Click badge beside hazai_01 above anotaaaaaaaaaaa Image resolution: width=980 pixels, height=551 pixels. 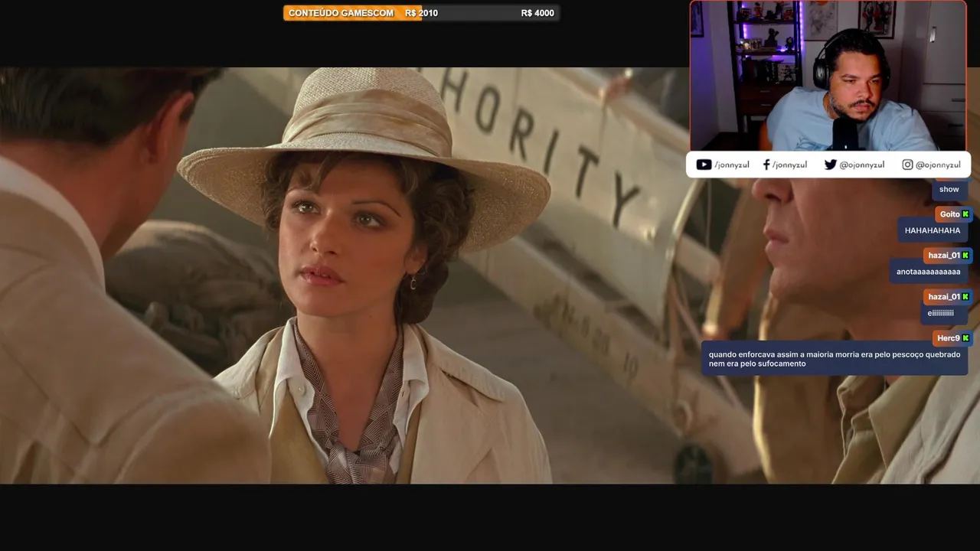(965, 256)
